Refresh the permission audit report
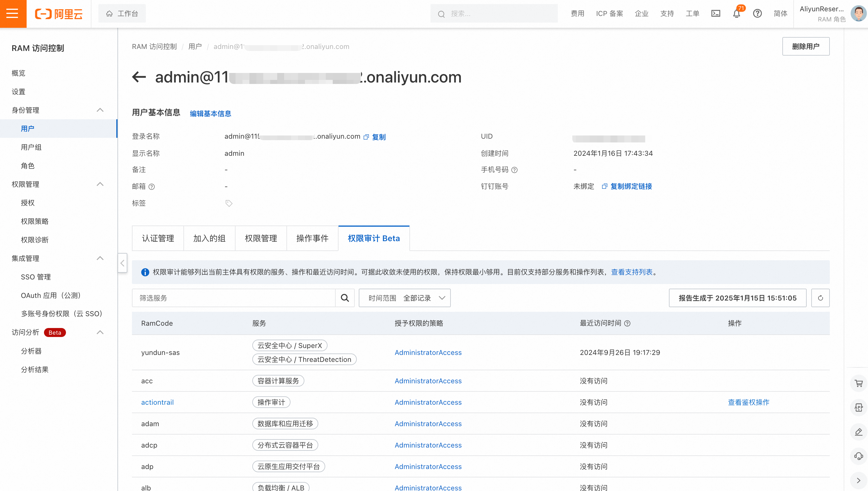Viewport: 868px width, 491px height. (821, 298)
